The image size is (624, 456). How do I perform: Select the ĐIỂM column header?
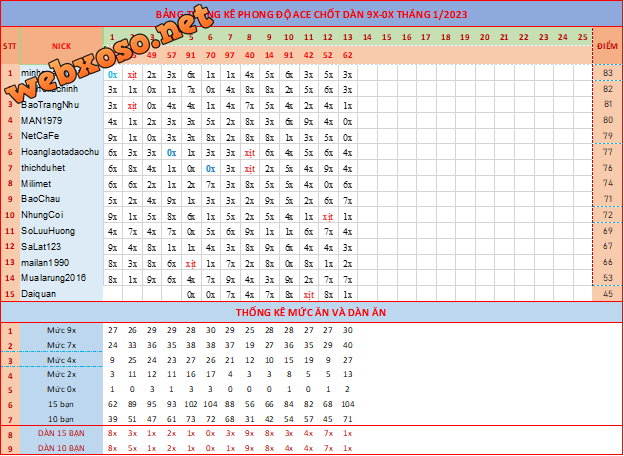tap(607, 46)
